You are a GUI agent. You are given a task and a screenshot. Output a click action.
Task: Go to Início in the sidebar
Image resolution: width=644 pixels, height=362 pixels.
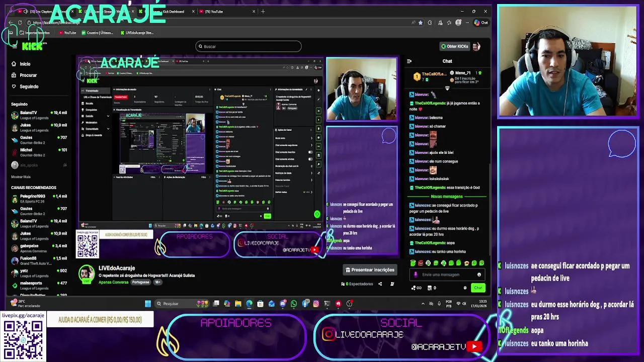tap(21, 64)
